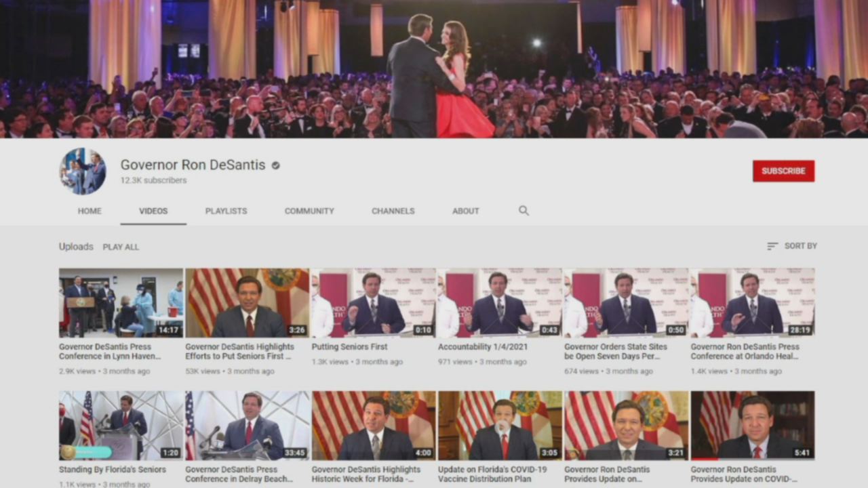Image resolution: width=868 pixels, height=488 pixels.
Task: Click the 'Putting Seniors First' video title
Action: point(350,346)
